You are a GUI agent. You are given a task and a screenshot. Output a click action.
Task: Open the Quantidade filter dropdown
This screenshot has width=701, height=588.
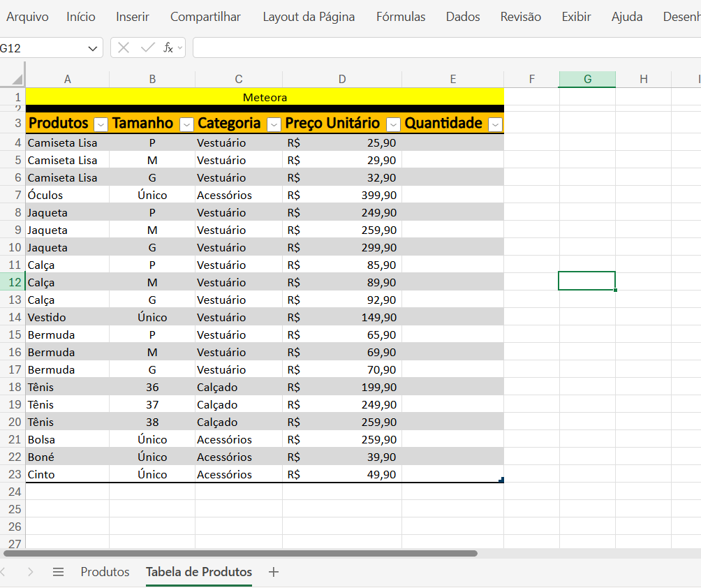tap(496, 124)
